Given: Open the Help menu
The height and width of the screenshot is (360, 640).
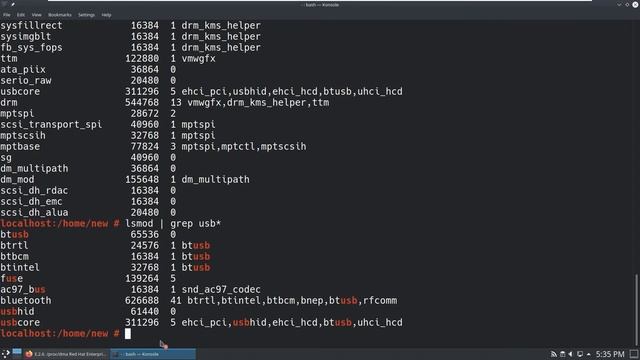Looking at the screenshot, I should point(106,15).
